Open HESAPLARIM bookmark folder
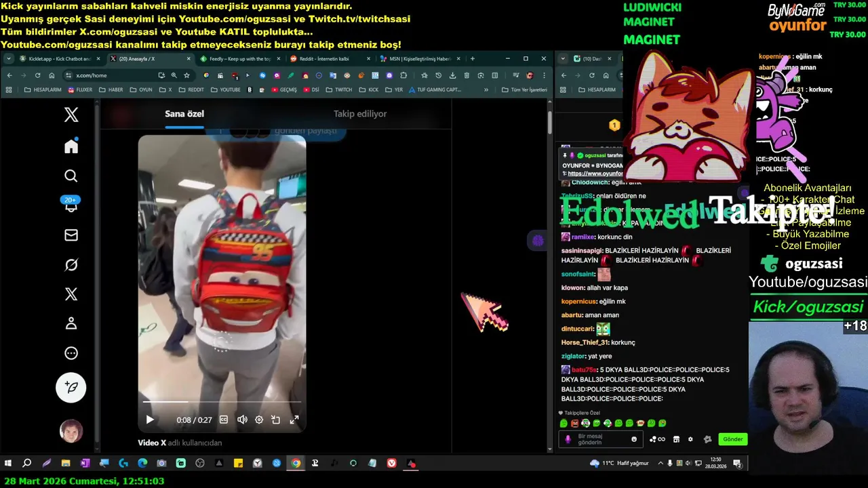The height and width of the screenshot is (488, 868). tap(41, 89)
